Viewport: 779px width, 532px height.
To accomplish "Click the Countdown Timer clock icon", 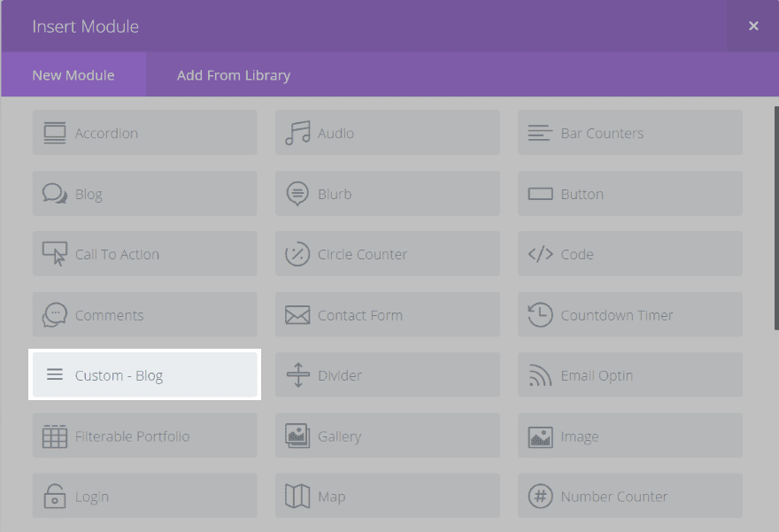I will [x=540, y=315].
